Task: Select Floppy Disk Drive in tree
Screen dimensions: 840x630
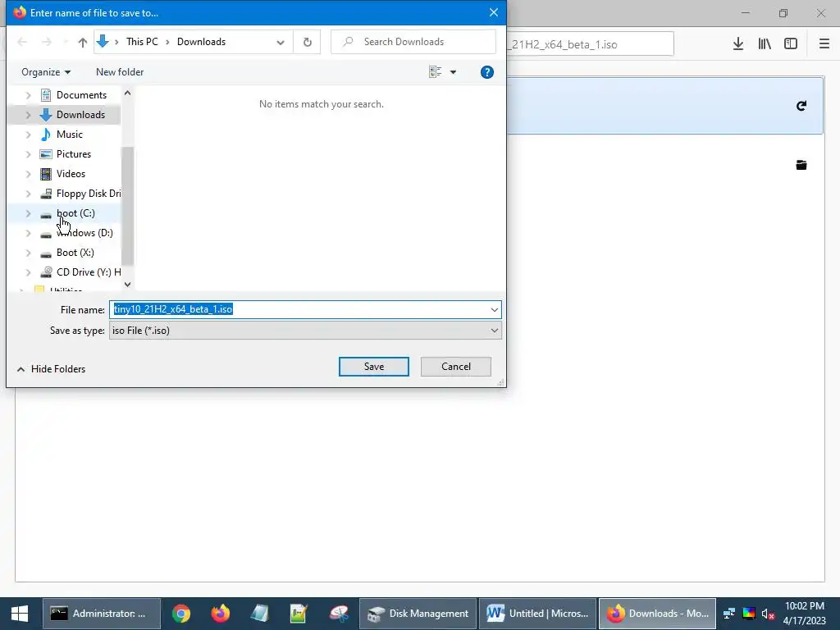Action: pyautogui.click(x=89, y=194)
